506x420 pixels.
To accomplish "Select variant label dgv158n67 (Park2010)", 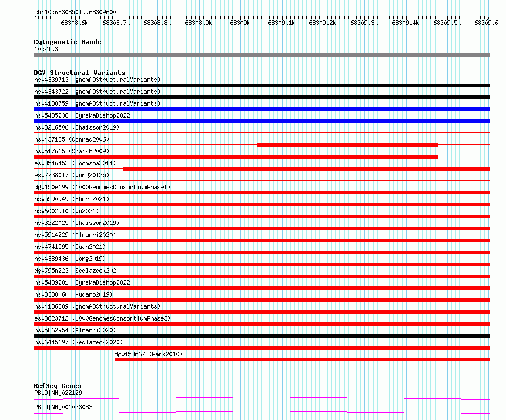I will tap(148, 354).
